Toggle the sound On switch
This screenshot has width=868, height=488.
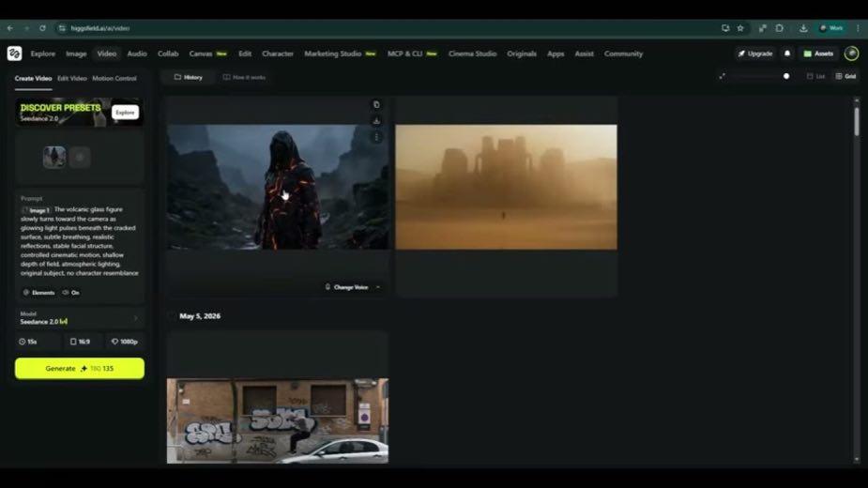71,293
